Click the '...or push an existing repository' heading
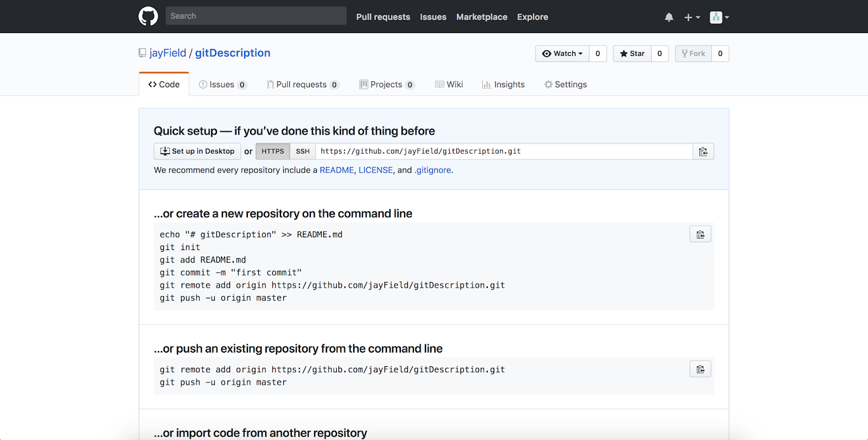 click(x=298, y=349)
